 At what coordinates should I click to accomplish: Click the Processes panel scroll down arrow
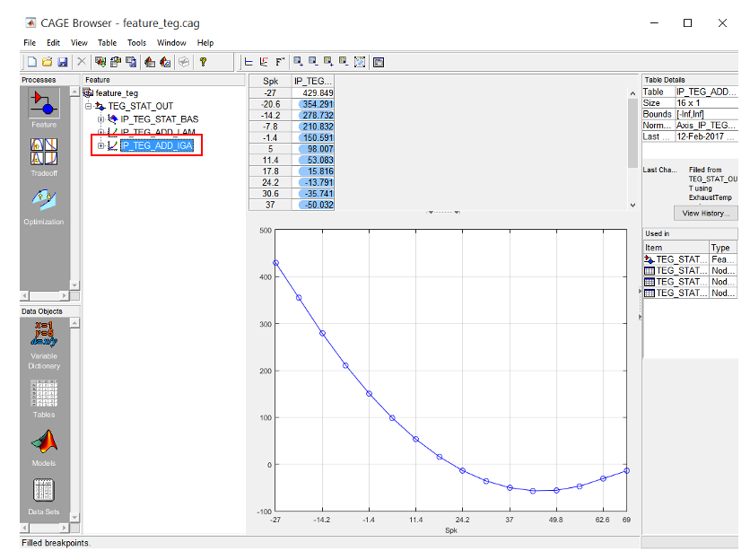pos(74,284)
